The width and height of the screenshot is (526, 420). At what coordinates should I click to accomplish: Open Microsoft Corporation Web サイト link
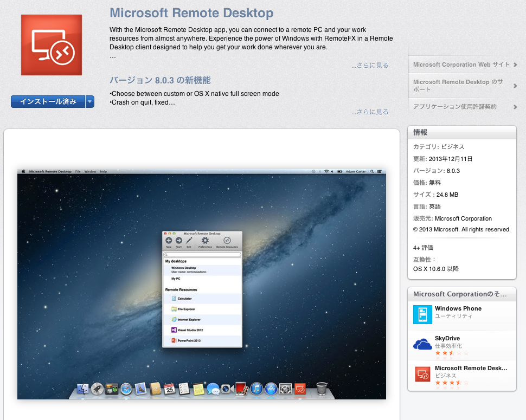tap(461, 64)
